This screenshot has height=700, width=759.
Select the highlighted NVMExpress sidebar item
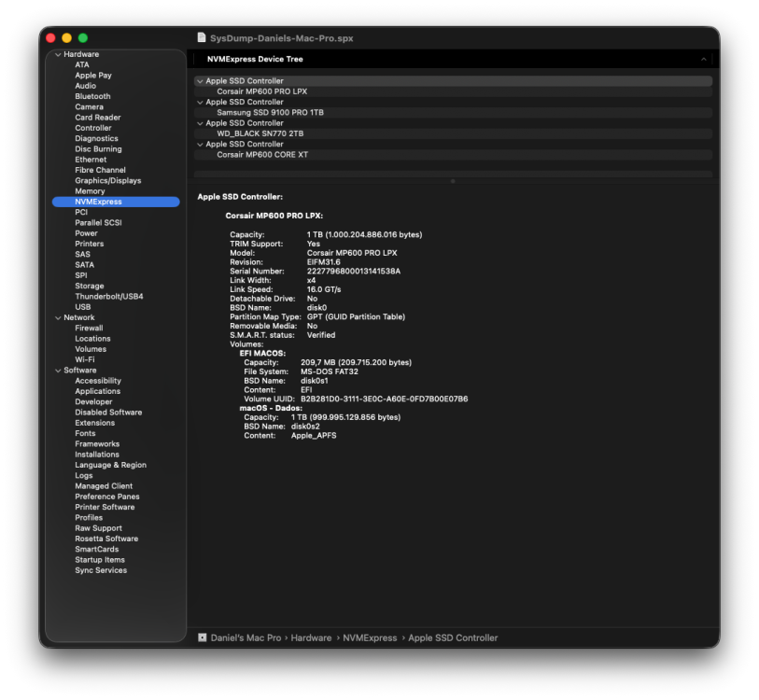coord(116,202)
